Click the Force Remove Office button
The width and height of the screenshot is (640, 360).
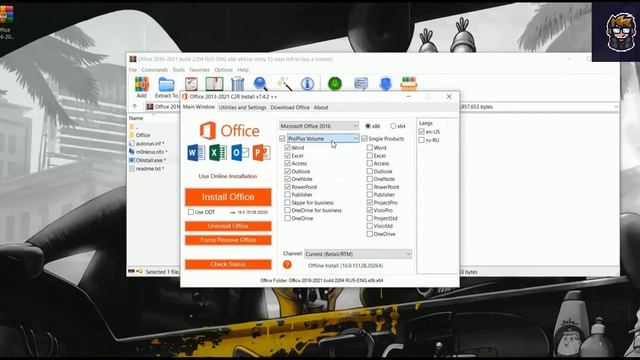point(228,240)
